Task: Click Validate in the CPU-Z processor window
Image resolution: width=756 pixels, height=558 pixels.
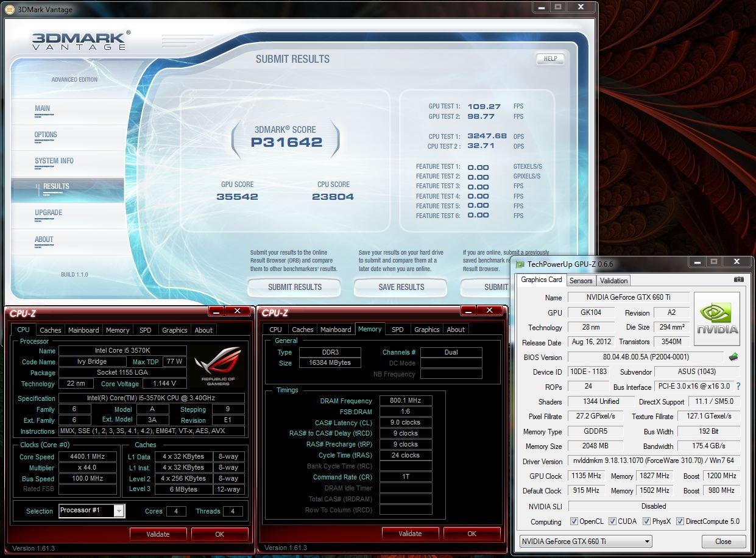Action: tap(158, 534)
